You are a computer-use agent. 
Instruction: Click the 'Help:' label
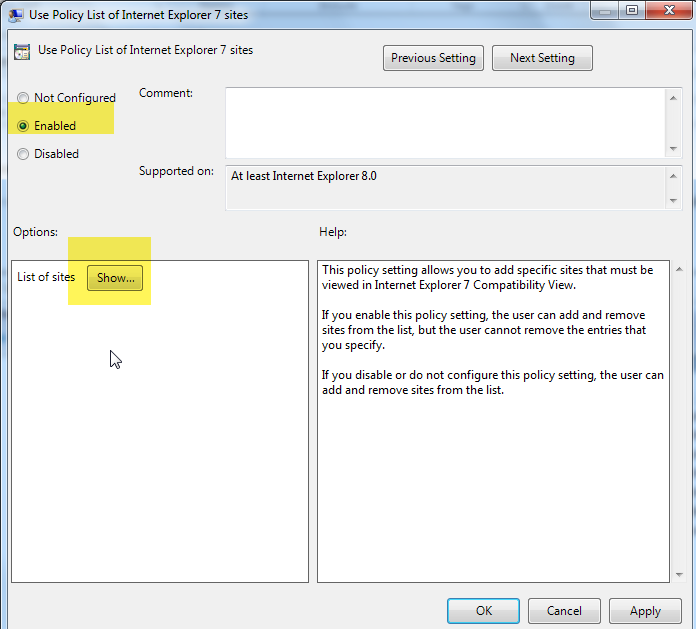333,232
